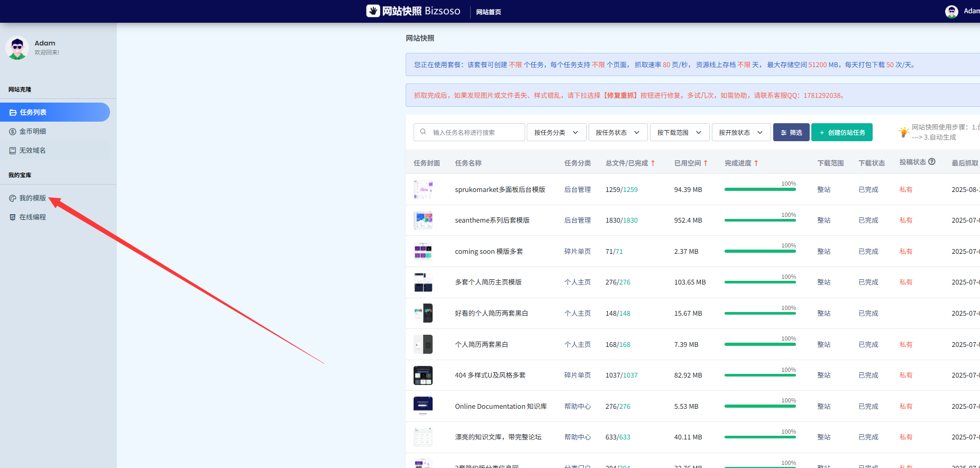Sort by 总文件/已完成 arrow
This screenshot has width=980, height=468.
653,163
